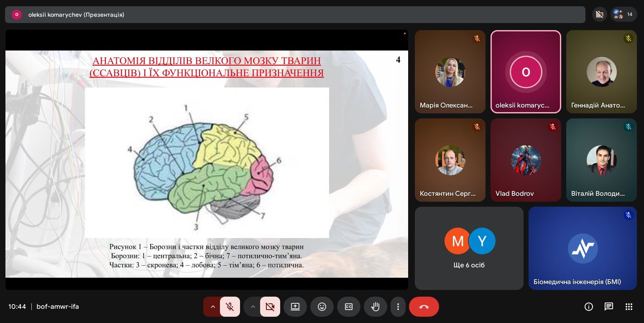The image size is (644, 323).
Task: Click the crossed-out presentation icon at top right
Action: 600,14
